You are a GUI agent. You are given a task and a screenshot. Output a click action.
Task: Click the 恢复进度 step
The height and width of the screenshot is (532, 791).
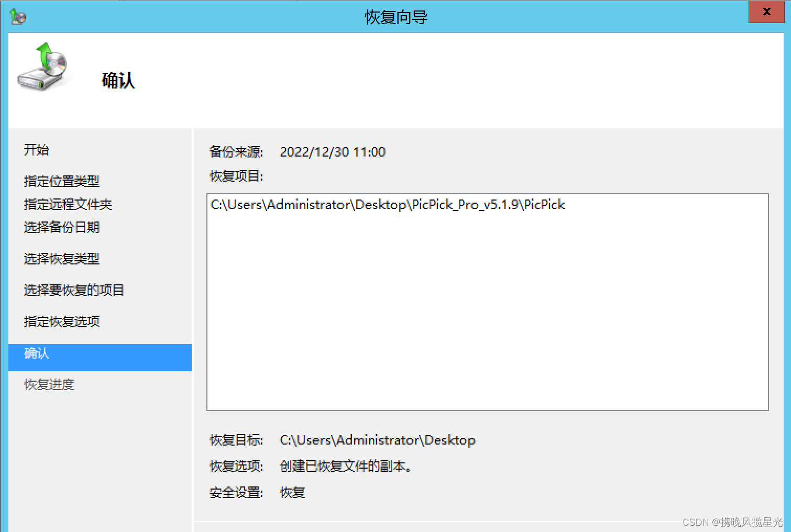click(x=49, y=384)
